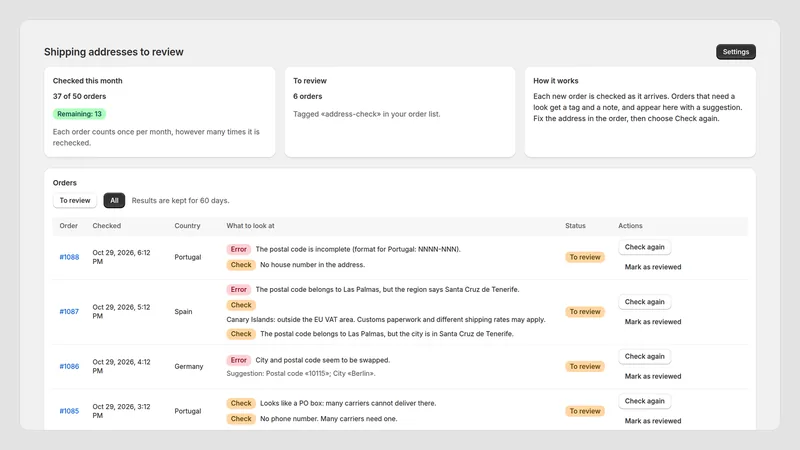Screen dimensions: 800x450
Task: Click the Spain country cell
Action: (x=183, y=312)
